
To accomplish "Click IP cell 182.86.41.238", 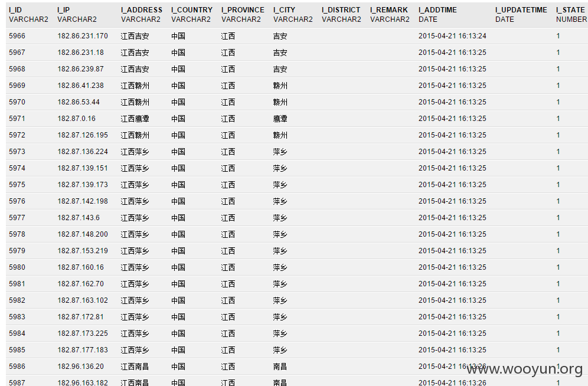I will (x=81, y=86).
